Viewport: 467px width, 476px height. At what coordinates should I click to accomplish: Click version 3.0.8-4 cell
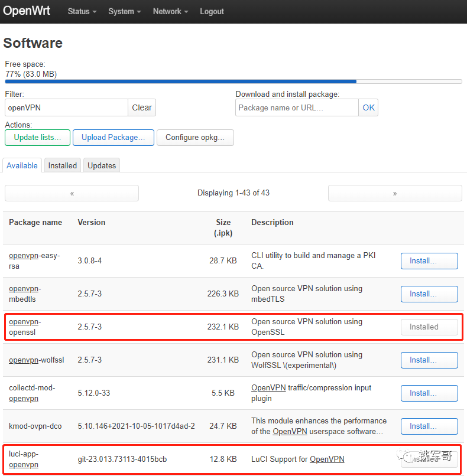[90, 261]
